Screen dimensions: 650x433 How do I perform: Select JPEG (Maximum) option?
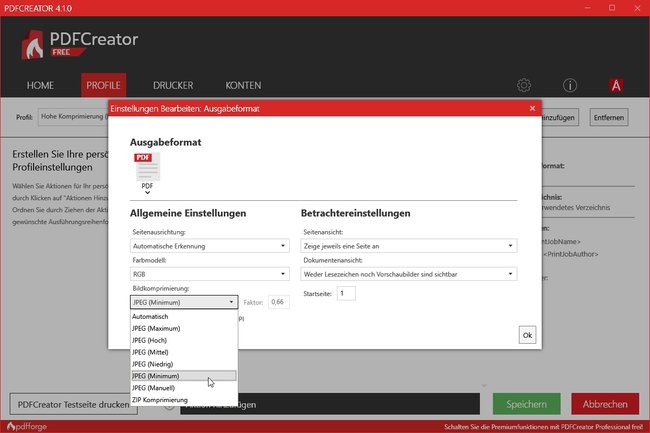click(x=184, y=329)
